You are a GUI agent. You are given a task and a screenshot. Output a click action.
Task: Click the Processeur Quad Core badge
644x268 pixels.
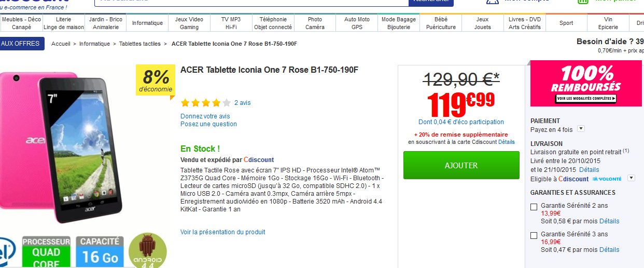point(46,252)
